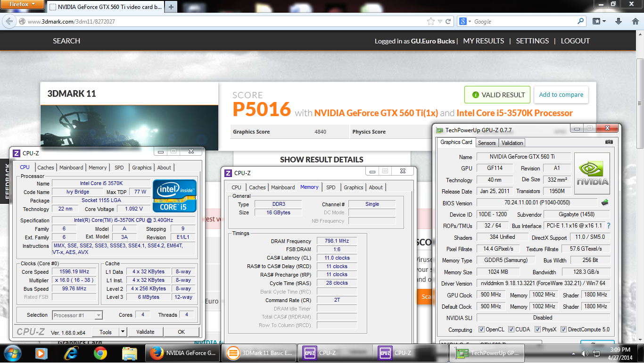Click the Validate button in CPU-Z
The width and height of the screenshot is (644, 363).
tap(145, 332)
